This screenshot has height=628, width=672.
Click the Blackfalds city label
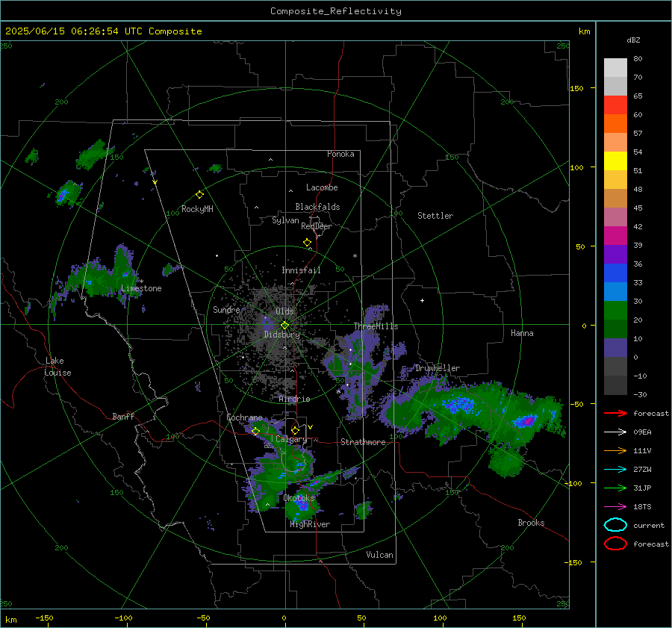coord(317,207)
